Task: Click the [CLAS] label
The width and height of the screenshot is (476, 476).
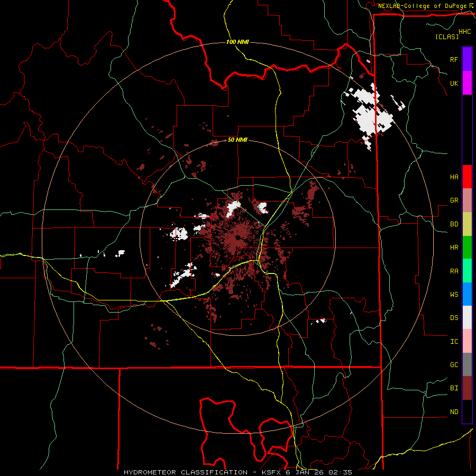Action: 447,36
